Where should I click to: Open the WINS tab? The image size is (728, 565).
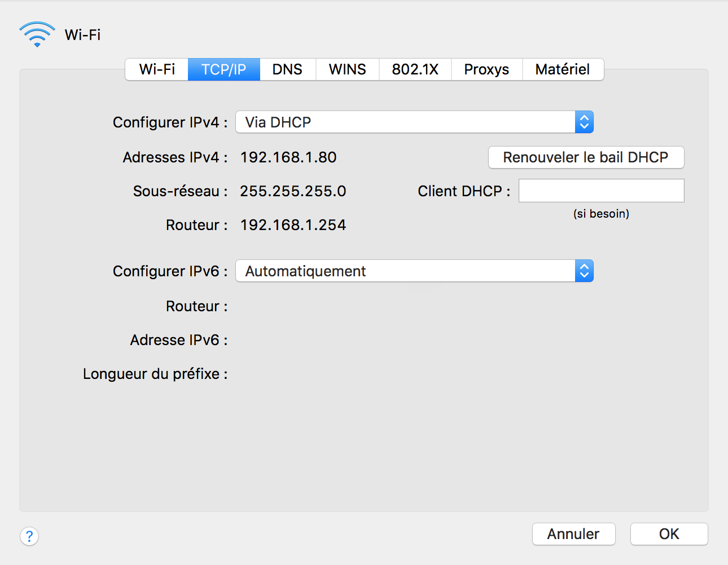(347, 69)
